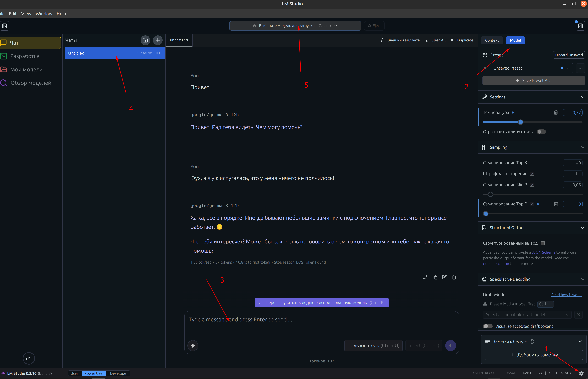Open the downloads icon in sidebar

click(29, 358)
